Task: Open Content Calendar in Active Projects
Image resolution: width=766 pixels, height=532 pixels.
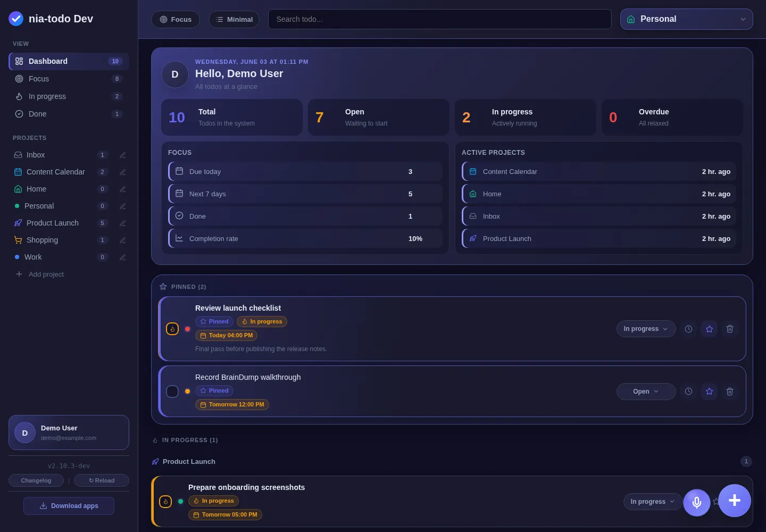Action: [x=599, y=171]
